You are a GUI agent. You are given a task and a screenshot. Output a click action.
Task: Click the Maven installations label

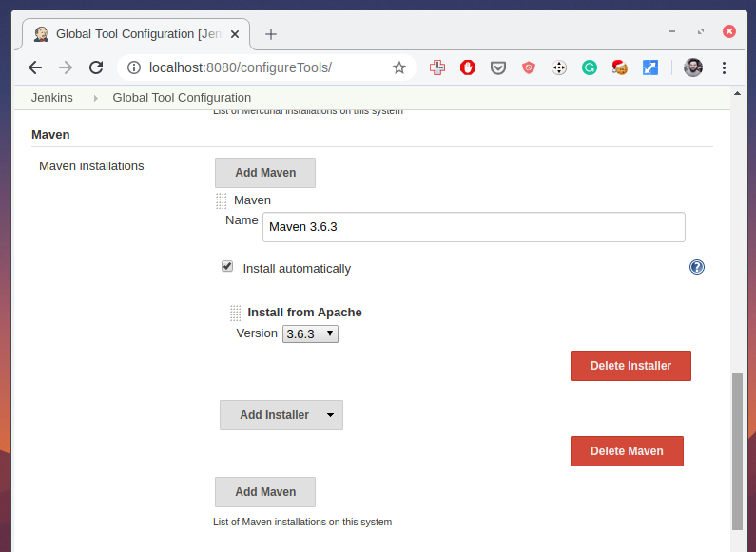(91, 165)
